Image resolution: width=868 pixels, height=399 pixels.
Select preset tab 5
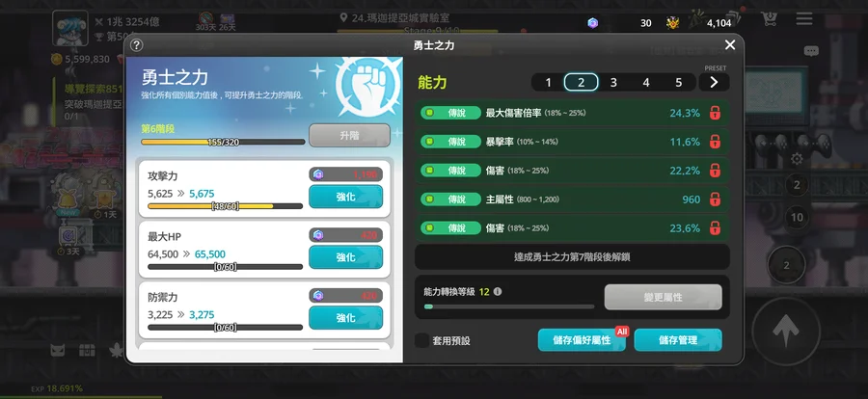(679, 83)
